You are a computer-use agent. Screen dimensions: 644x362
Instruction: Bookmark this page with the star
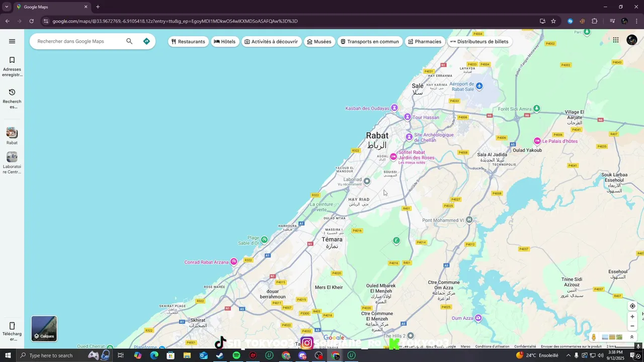(x=553, y=21)
